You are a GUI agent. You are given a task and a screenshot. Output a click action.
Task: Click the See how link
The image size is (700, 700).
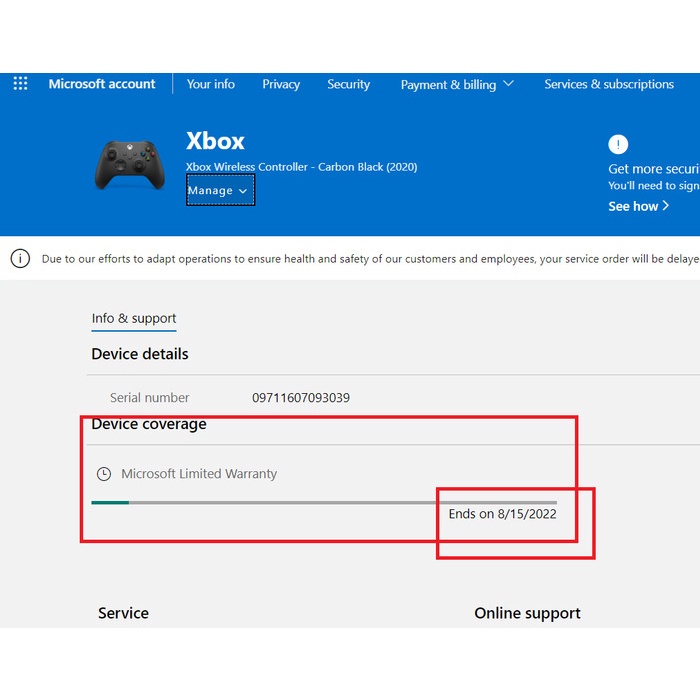click(x=638, y=206)
